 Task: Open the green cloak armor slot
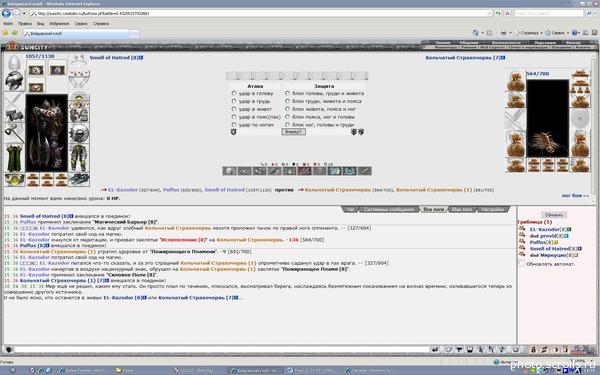(x=14, y=158)
